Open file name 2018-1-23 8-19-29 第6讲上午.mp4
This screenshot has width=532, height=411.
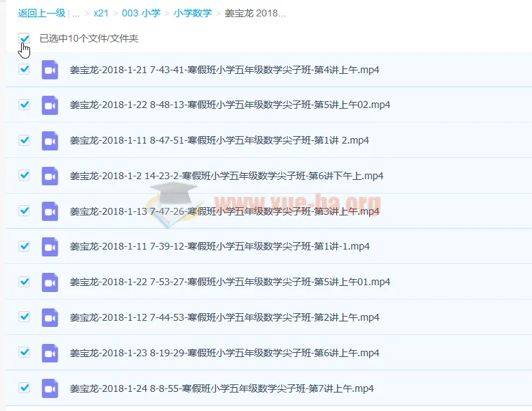pos(225,353)
